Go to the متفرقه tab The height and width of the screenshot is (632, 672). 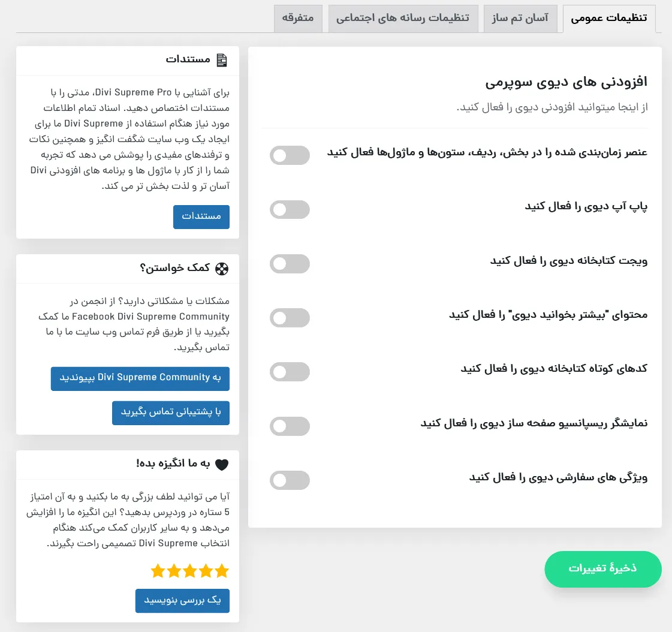[298, 19]
